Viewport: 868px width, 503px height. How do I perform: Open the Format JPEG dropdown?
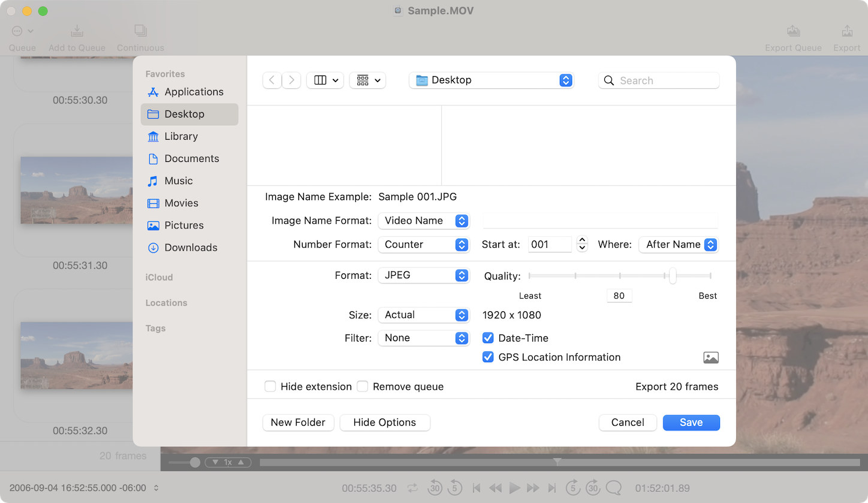tap(423, 275)
